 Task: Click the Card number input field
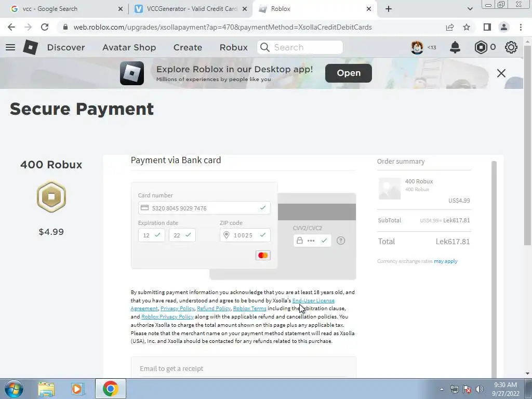[204, 208]
